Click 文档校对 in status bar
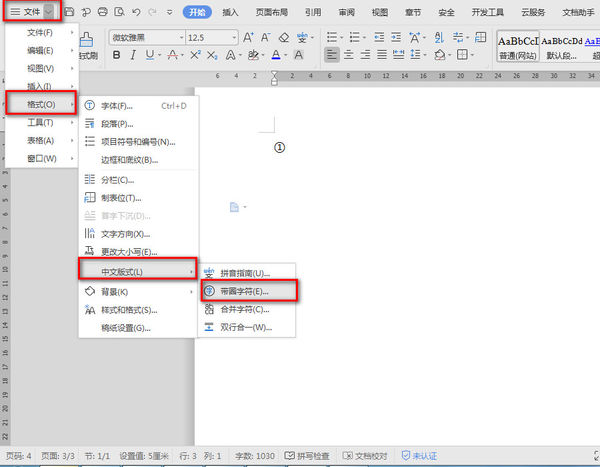Screen dimensions: 600x467 [365, 456]
